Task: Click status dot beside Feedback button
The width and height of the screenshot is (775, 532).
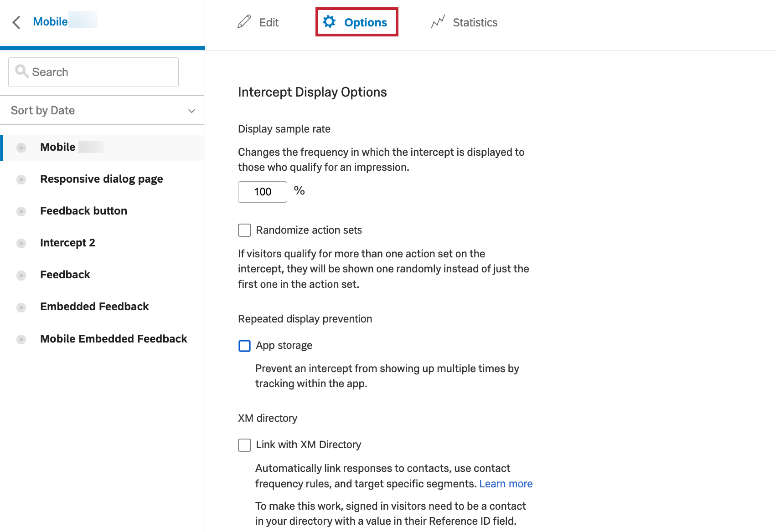Action: 21,211
